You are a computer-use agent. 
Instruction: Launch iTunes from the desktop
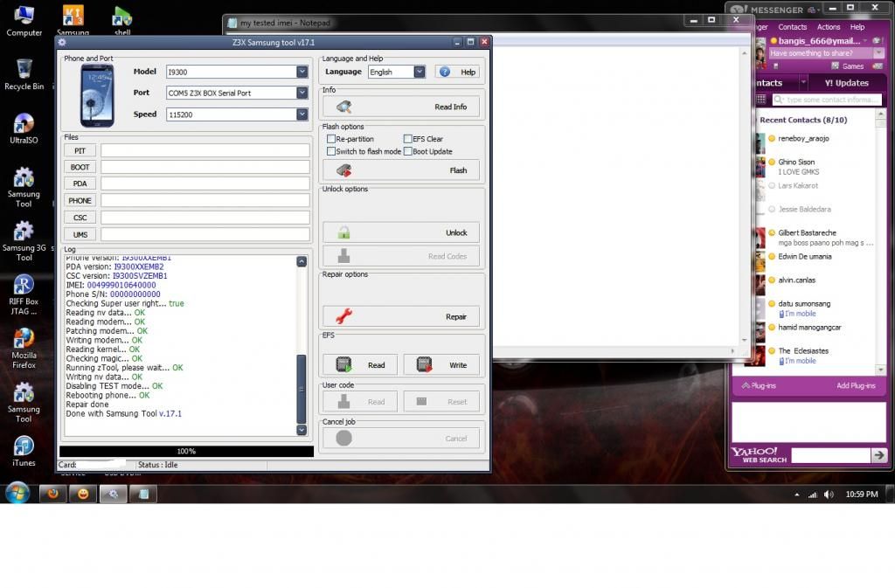pos(24,451)
